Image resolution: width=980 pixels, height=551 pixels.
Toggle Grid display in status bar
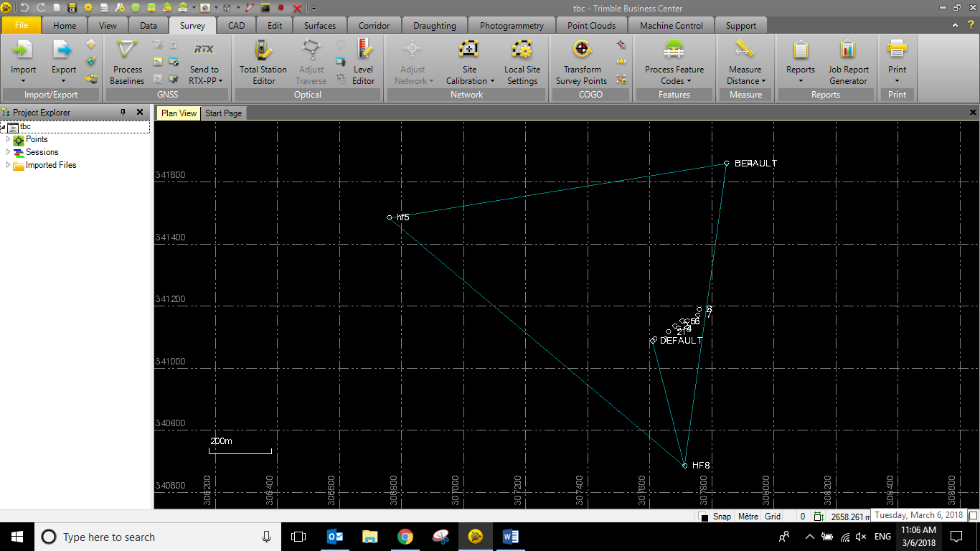tap(773, 517)
